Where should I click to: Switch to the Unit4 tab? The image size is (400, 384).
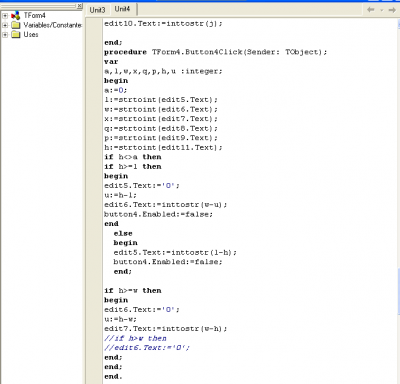[x=122, y=9]
